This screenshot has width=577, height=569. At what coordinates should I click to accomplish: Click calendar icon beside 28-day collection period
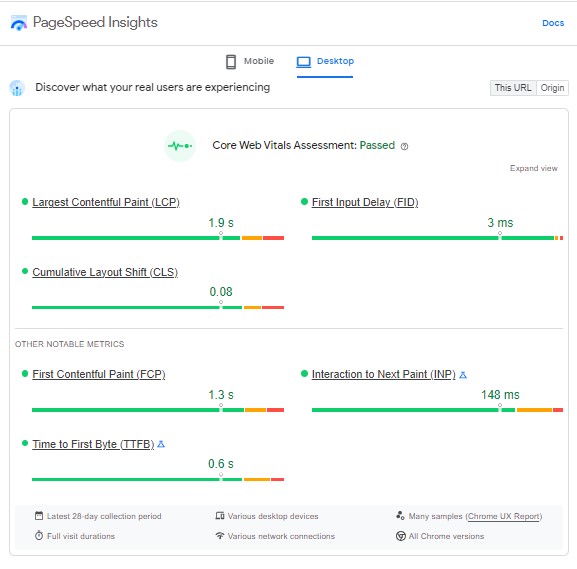click(39, 516)
